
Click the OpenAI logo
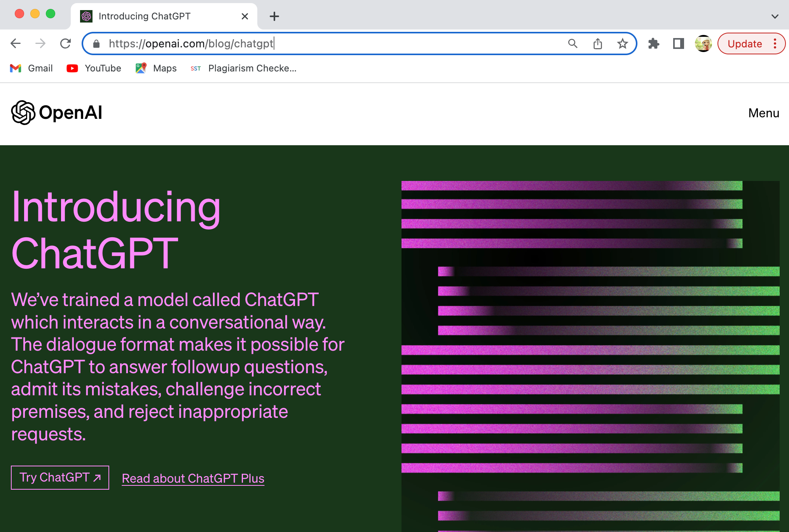[57, 113]
